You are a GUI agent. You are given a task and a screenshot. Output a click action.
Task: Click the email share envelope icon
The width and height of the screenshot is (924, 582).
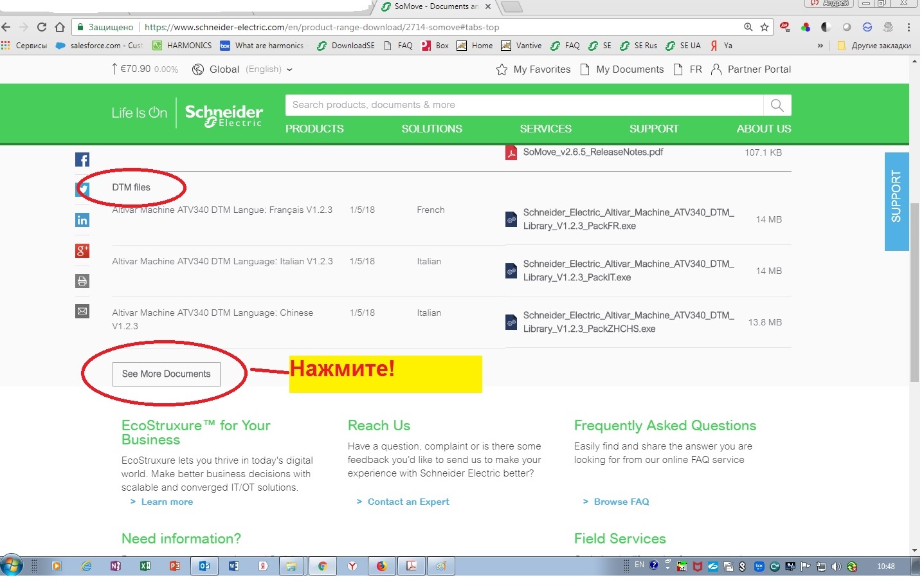coord(82,311)
